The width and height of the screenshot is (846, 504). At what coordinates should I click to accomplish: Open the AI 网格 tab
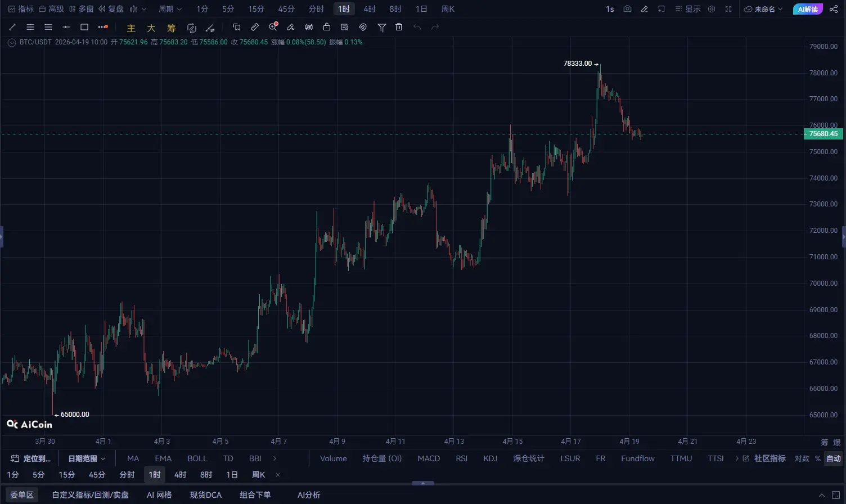click(x=159, y=495)
